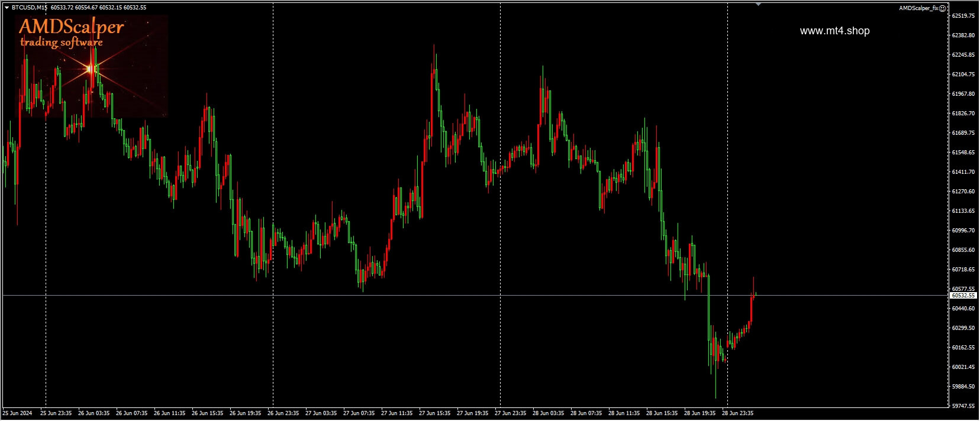Click time axis label 27 Jun 07:35

(359, 413)
